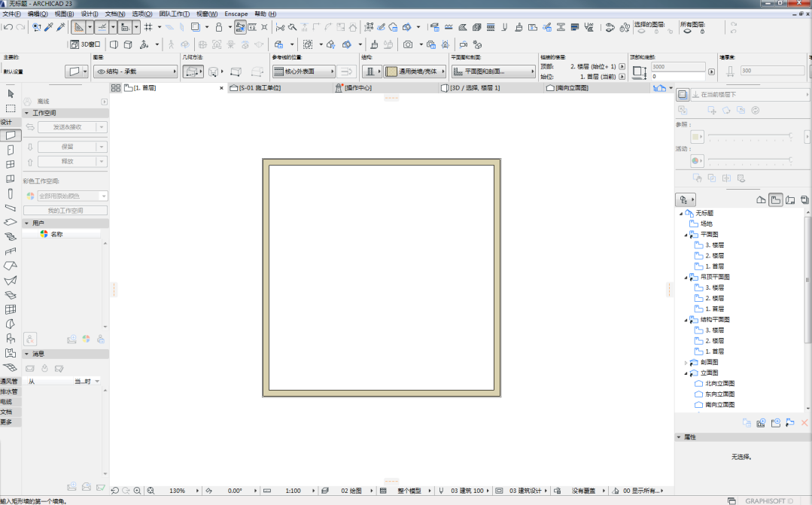Click the Undo arrow icon
Screen dimensions: 812x505
pyautogui.click(x=8, y=27)
